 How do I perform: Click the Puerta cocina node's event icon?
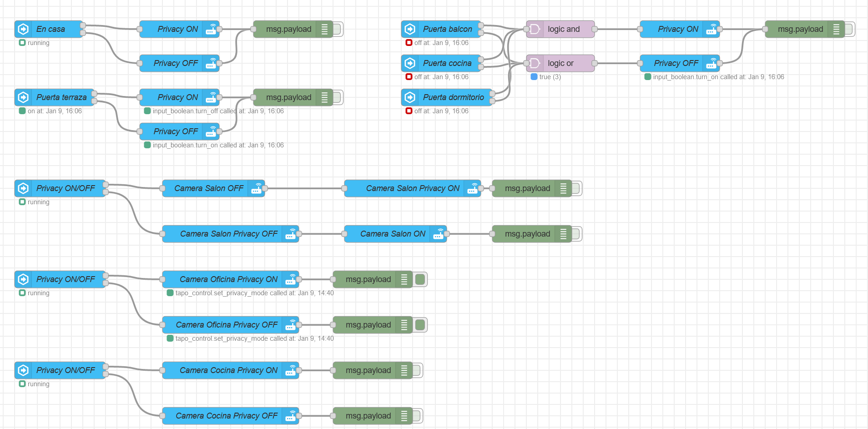[x=410, y=63]
